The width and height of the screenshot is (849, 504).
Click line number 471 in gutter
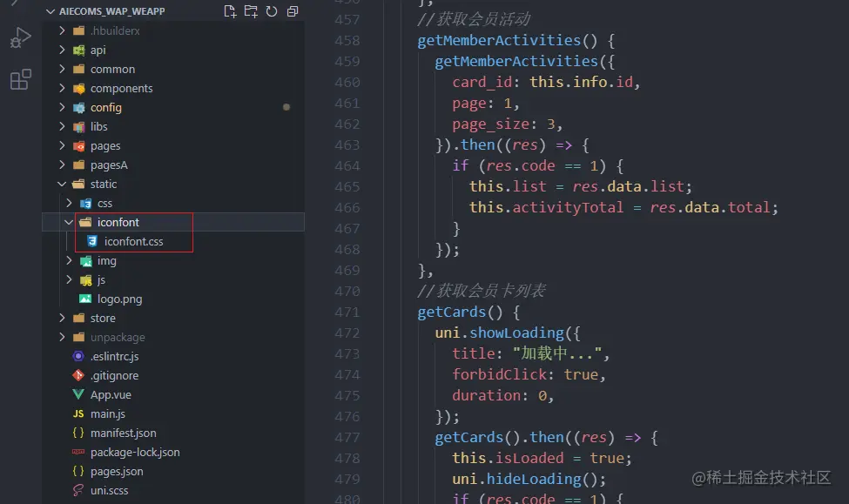pyautogui.click(x=347, y=312)
